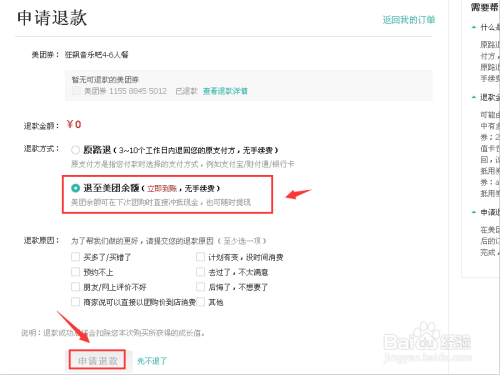
Task: Check 商家说可以直接以团购价到店消费 reason
Action: [x=75, y=302]
